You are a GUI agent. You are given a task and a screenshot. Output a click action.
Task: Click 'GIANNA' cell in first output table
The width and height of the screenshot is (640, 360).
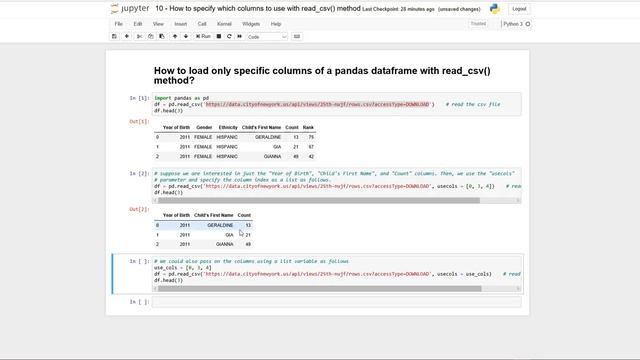click(272, 156)
